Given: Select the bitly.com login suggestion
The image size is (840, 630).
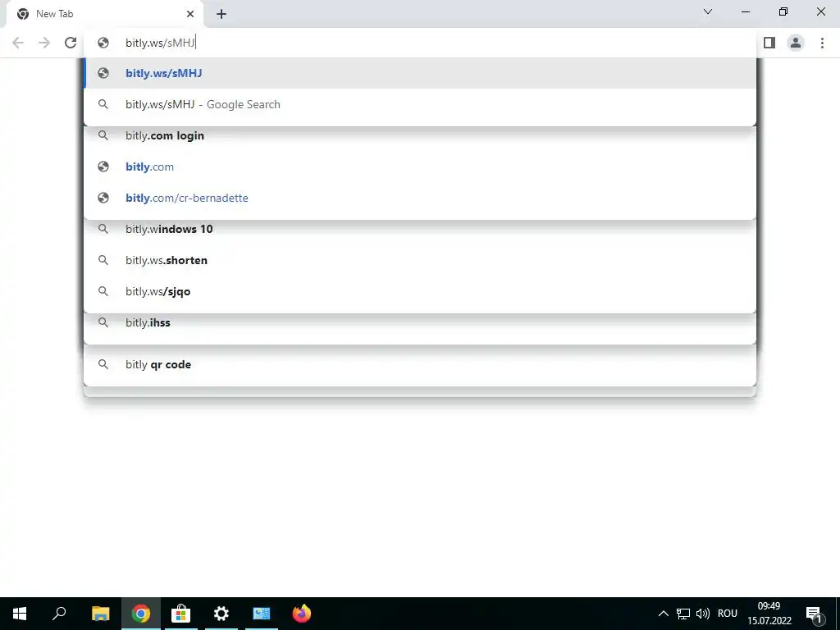Looking at the screenshot, I should (420, 135).
